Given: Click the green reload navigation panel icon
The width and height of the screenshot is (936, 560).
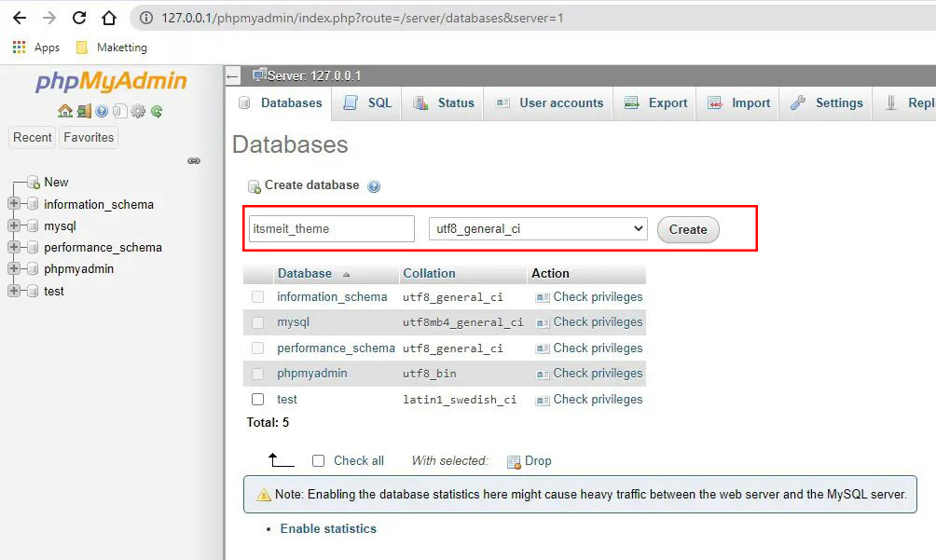Looking at the screenshot, I should coord(156,111).
